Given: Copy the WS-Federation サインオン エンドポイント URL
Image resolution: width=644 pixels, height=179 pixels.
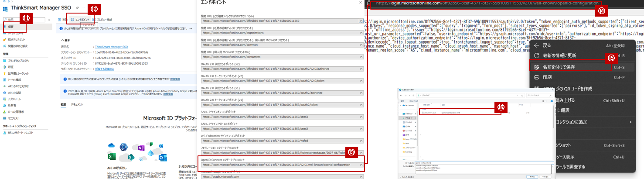Looking at the screenshot, I should point(361,141).
